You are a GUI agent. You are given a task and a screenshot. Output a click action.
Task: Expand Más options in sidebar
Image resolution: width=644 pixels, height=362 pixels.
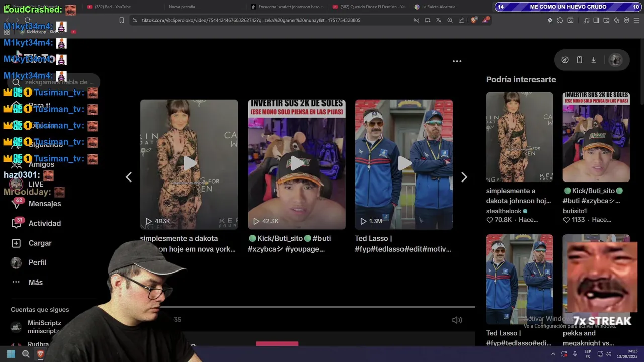pyautogui.click(x=35, y=282)
